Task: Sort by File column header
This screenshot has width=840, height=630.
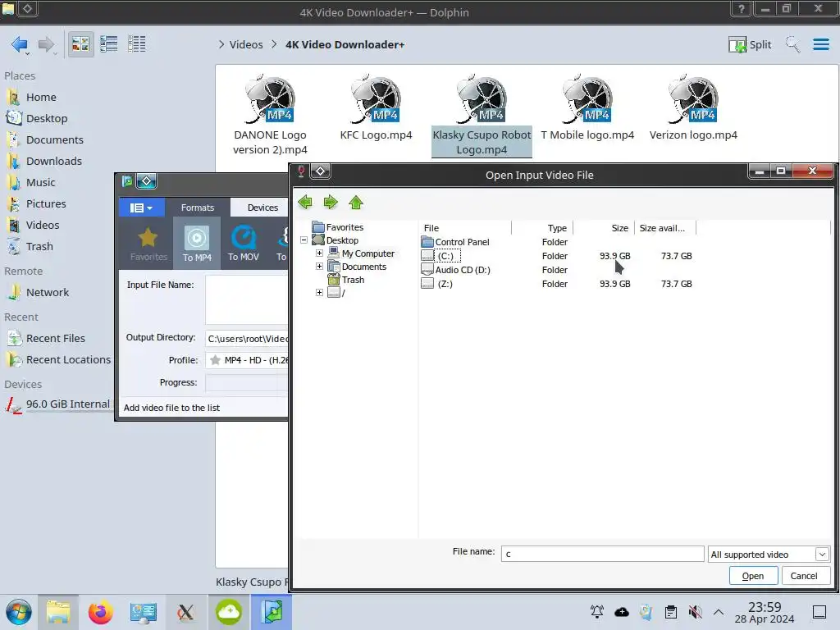Action: click(x=465, y=228)
